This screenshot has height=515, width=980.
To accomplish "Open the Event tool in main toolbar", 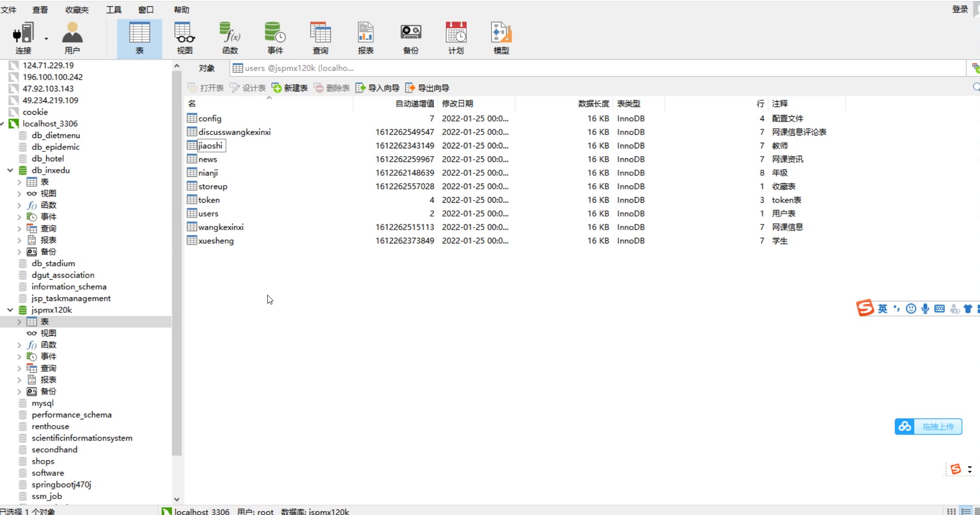I will pos(275,39).
